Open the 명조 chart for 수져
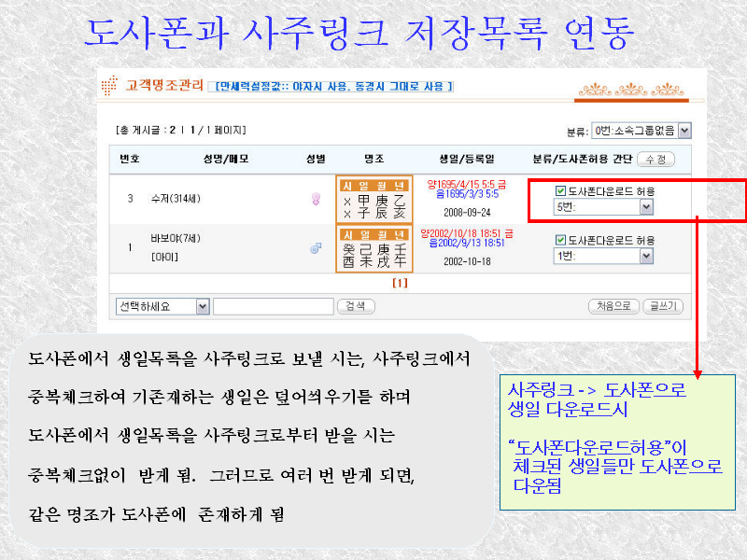The image size is (747, 560). 374,200
